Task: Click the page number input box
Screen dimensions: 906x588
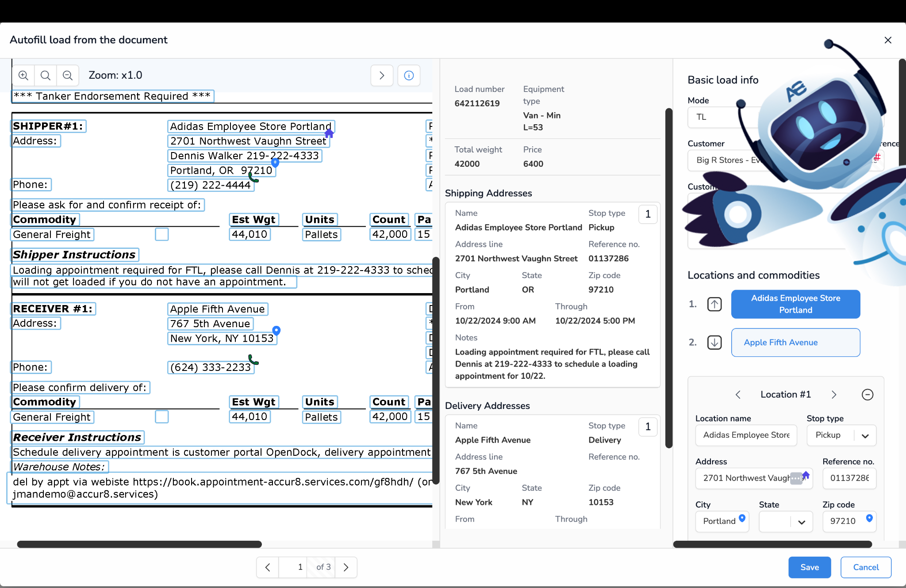Action: (292, 567)
